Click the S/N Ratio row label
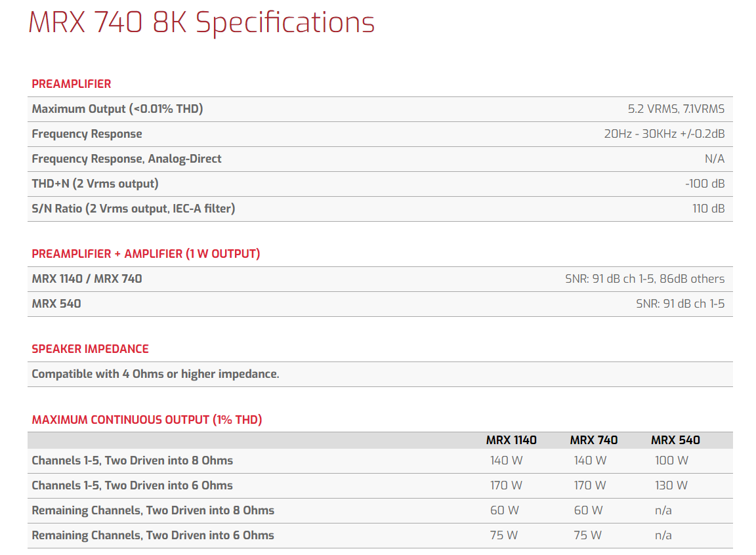 [x=133, y=209]
